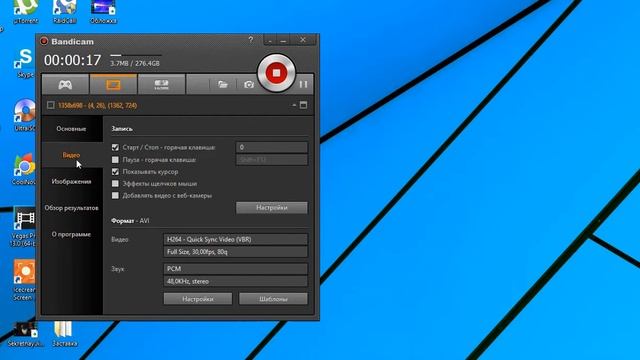Image resolution: width=640 pixels, height=360 pixels.
Task: Click the Запись section heading
Action: pyautogui.click(x=122, y=129)
